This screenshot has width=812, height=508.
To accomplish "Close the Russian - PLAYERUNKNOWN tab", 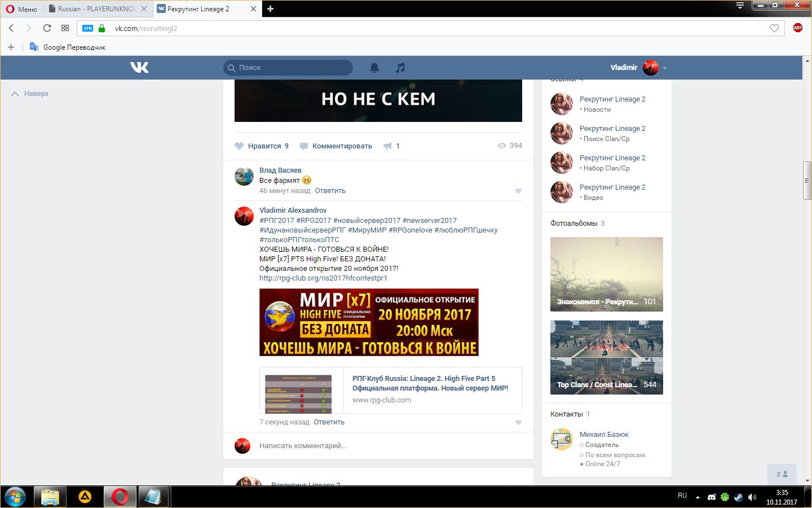I will [144, 8].
